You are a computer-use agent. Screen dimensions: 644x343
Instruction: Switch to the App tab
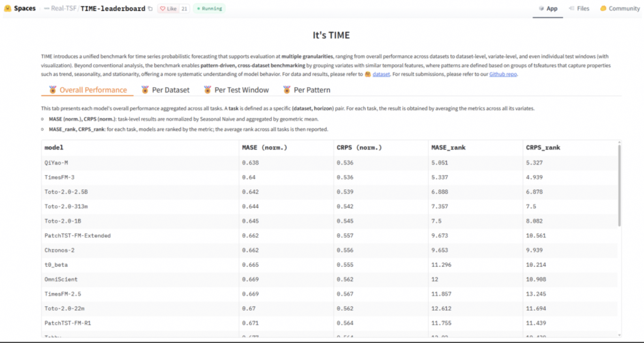pyautogui.click(x=548, y=8)
